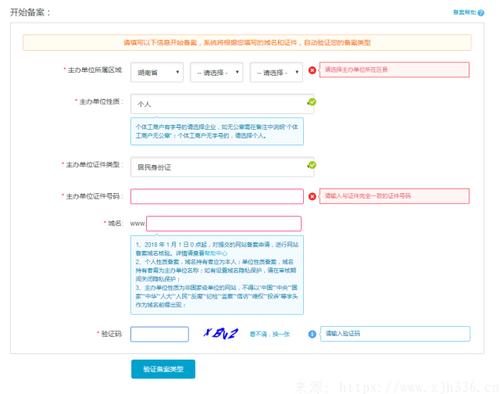Open the 帮助中心 link in domain notes

click(216, 253)
